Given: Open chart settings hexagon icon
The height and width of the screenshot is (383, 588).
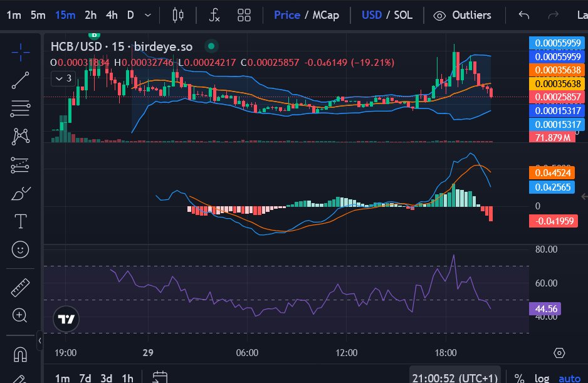Looking at the screenshot, I should pos(559,353).
